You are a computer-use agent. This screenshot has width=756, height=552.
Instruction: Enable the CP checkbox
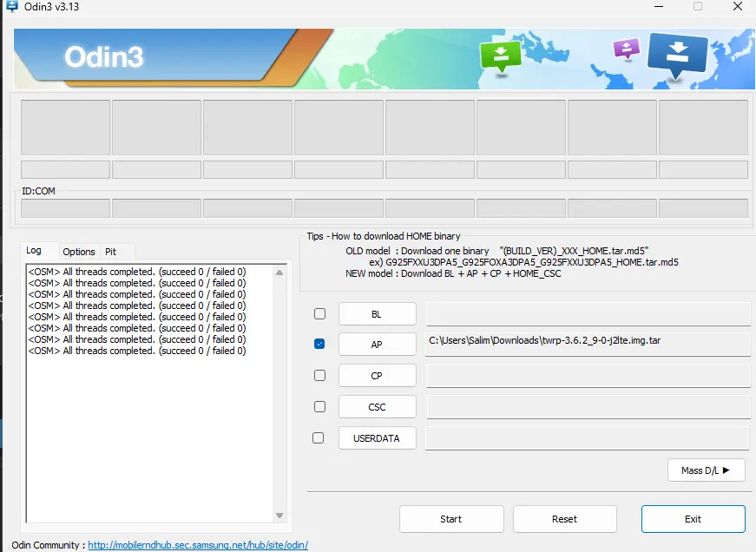click(319, 375)
